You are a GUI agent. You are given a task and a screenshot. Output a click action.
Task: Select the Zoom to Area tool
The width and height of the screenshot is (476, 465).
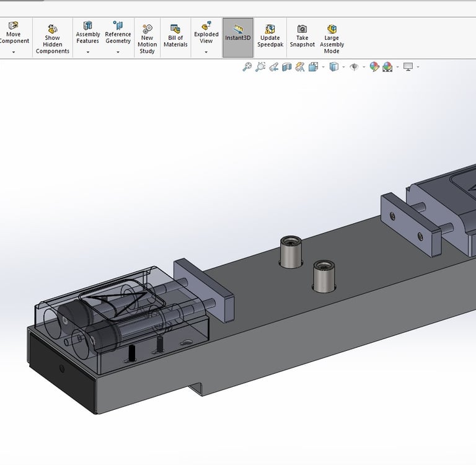pos(260,67)
